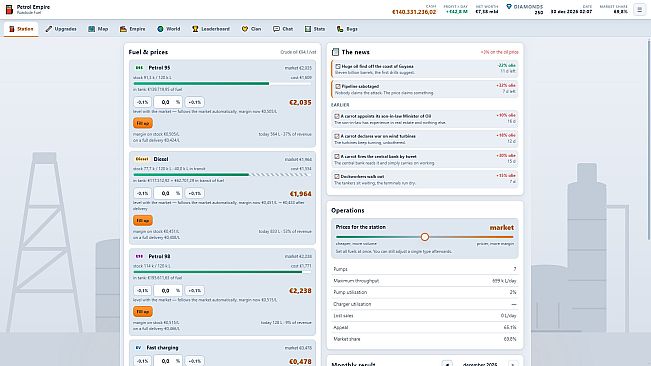Increase Petrol 98 price by 0.1%

click(194, 290)
